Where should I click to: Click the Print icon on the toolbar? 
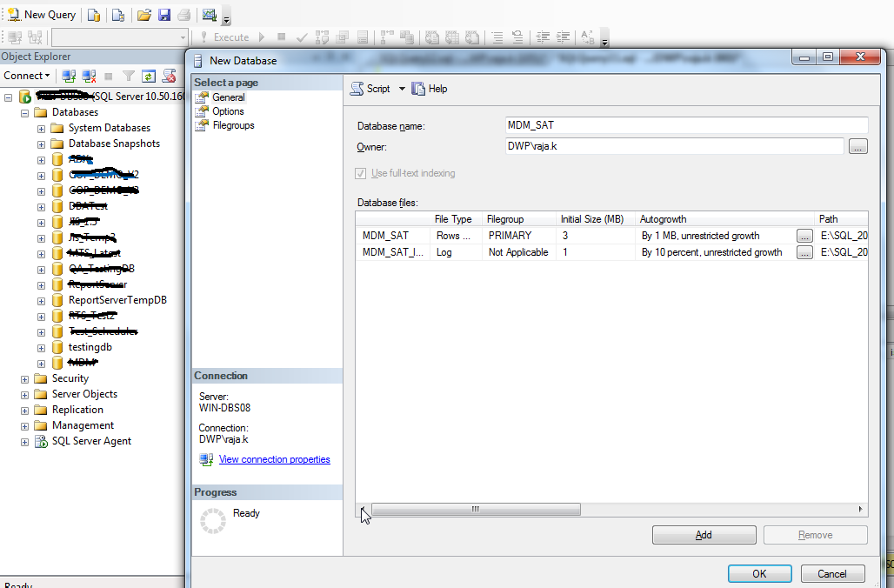[x=183, y=14]
